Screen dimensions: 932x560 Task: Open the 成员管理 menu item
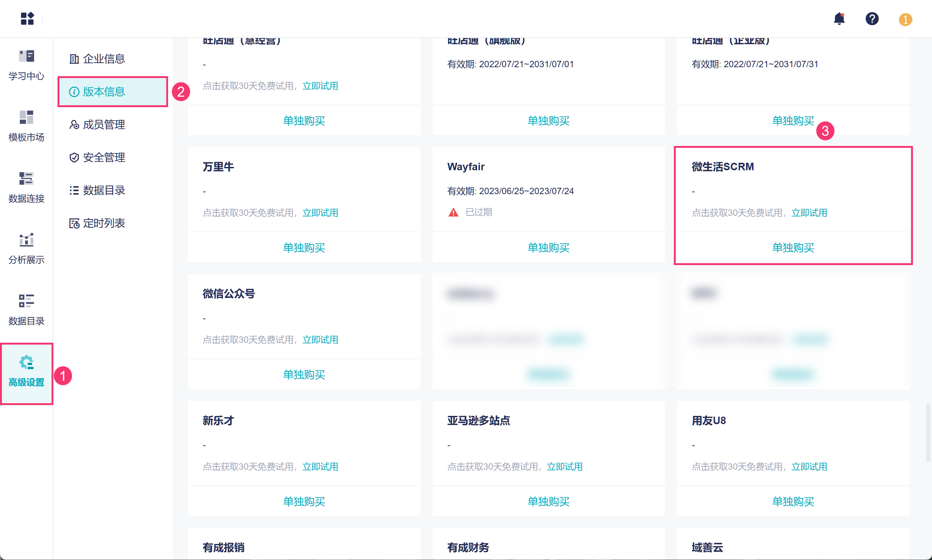tap(103, 125)
